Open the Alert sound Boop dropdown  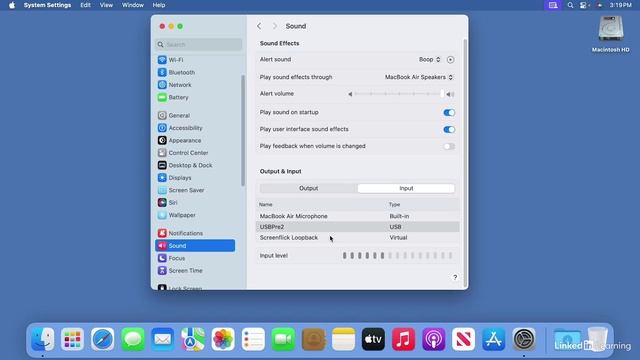point(429,60)
